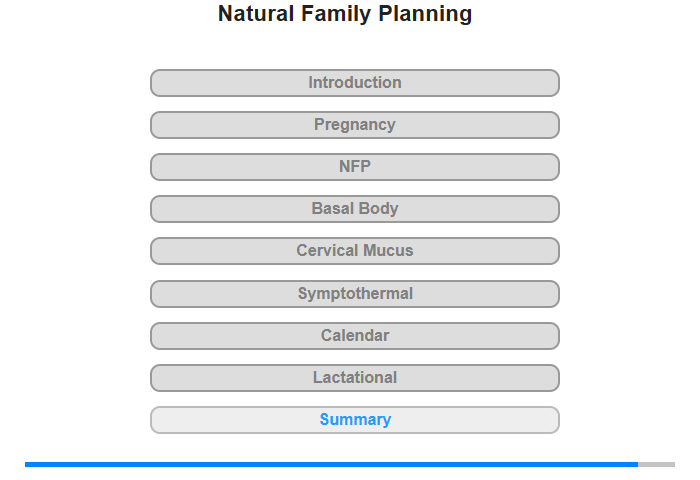Viewport: 700px width, 480px height.
Task: Click the gray unfilled end of progress bar
Action: (657, 464)
